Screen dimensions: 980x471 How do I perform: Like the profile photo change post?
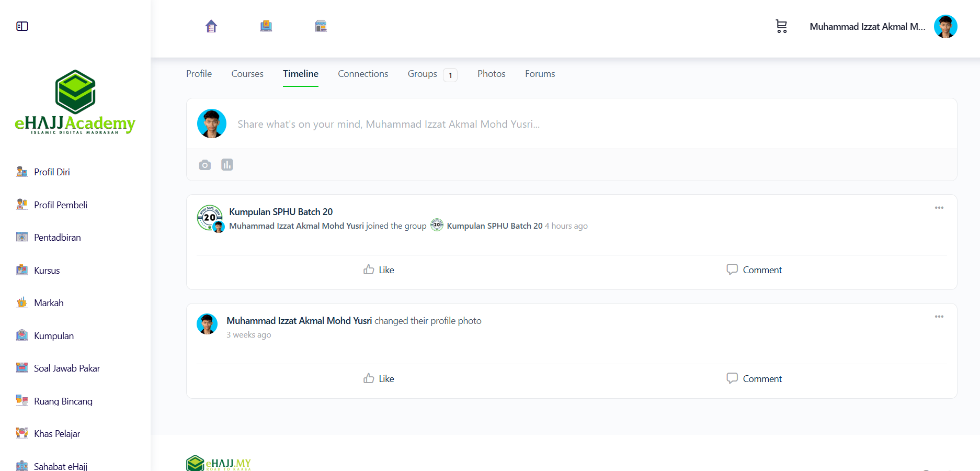[379, 379]
